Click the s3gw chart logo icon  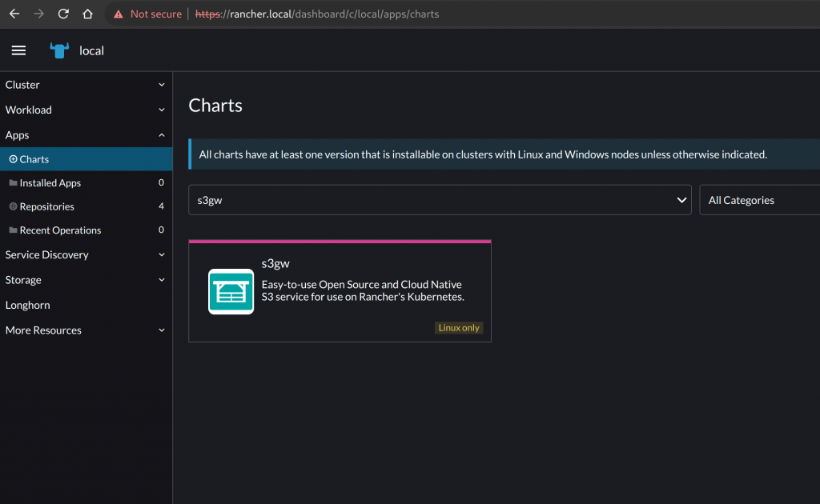click(231, 291)
